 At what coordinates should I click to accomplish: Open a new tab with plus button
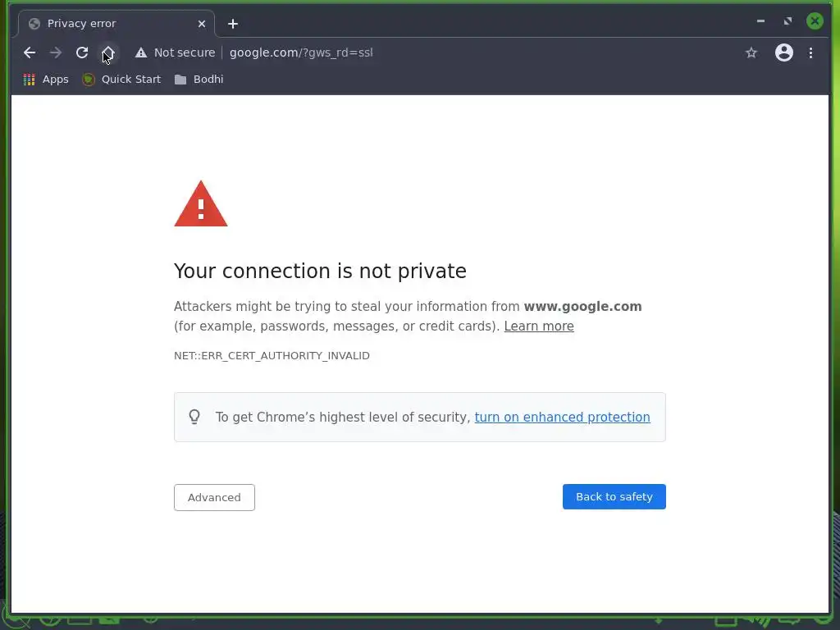coord(232,24)
